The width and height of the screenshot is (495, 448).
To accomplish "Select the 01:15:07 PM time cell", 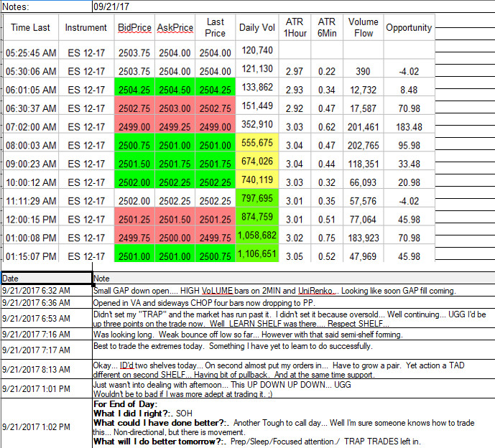I will [31, 253].
